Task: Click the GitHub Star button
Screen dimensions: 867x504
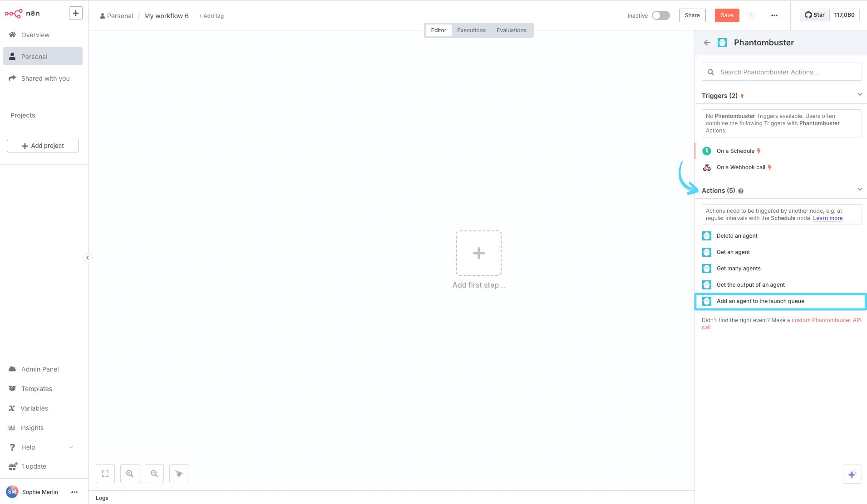Action: 815,15
